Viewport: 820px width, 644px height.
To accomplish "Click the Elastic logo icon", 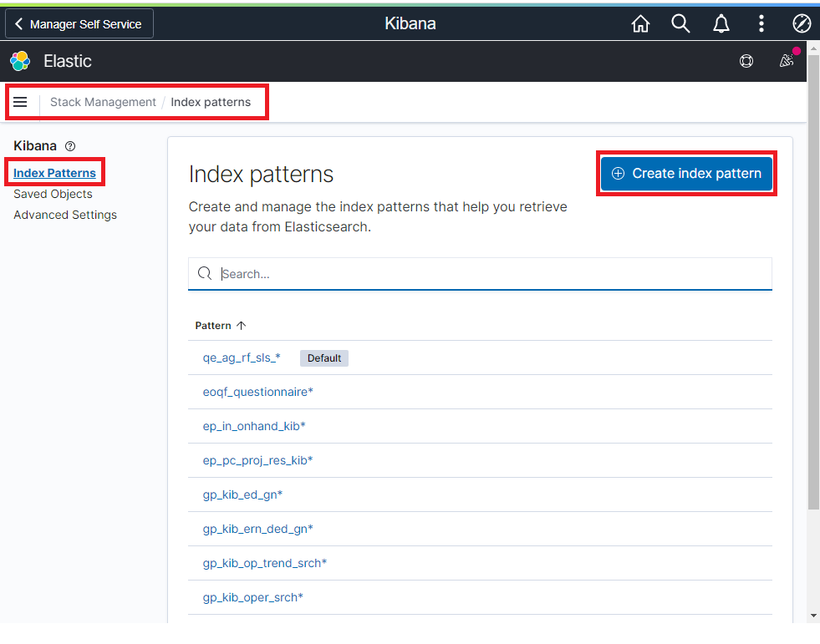I will pos(20,61).
